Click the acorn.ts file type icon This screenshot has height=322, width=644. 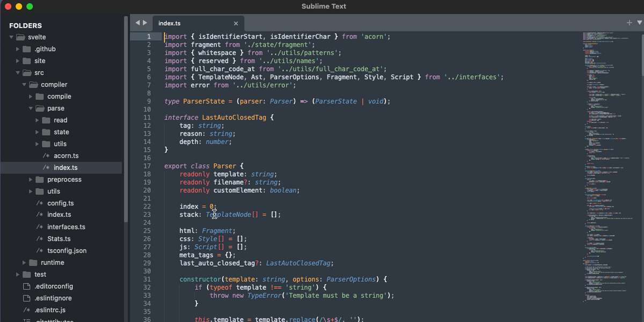(46, 156)
